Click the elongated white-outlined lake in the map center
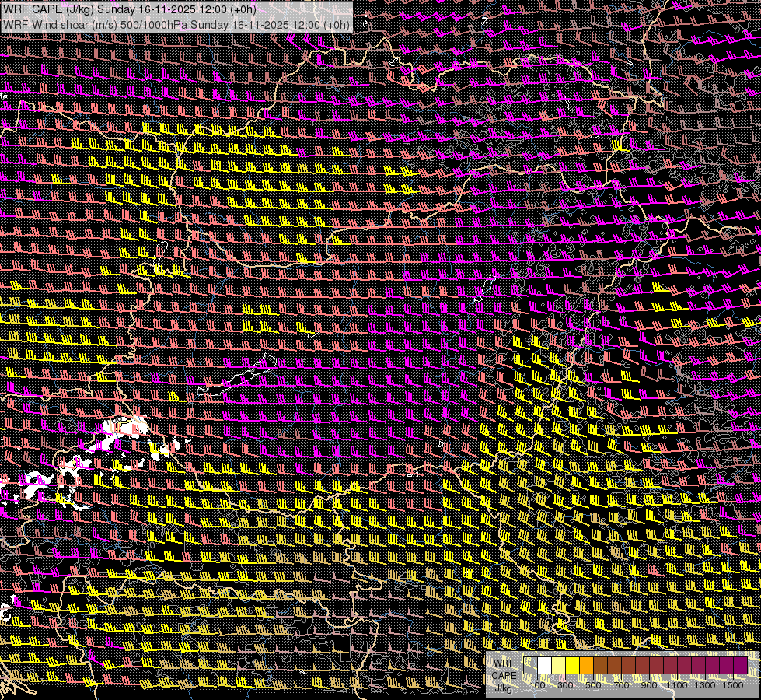 236,376
